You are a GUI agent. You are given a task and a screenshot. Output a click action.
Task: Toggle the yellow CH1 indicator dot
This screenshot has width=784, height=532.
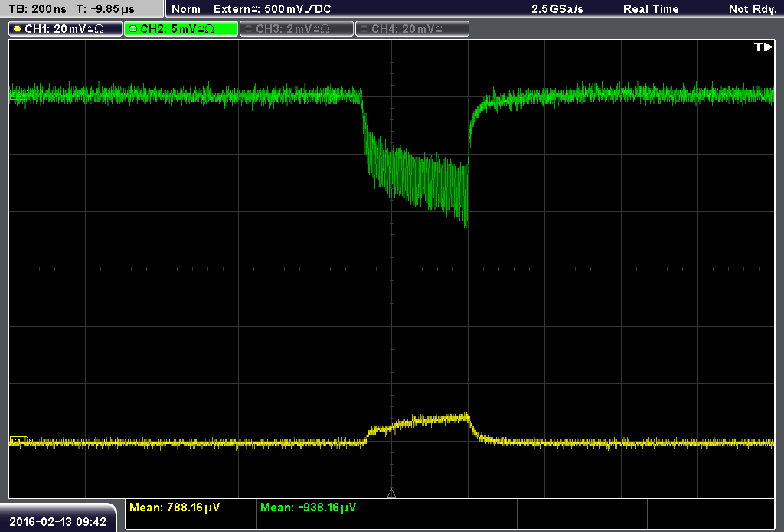pos(17,29)
